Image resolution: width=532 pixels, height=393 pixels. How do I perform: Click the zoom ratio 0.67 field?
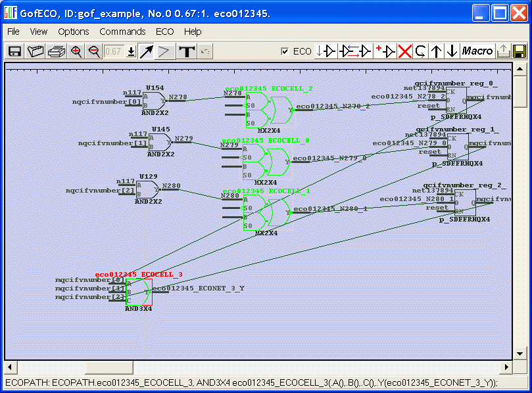(114, 51)
